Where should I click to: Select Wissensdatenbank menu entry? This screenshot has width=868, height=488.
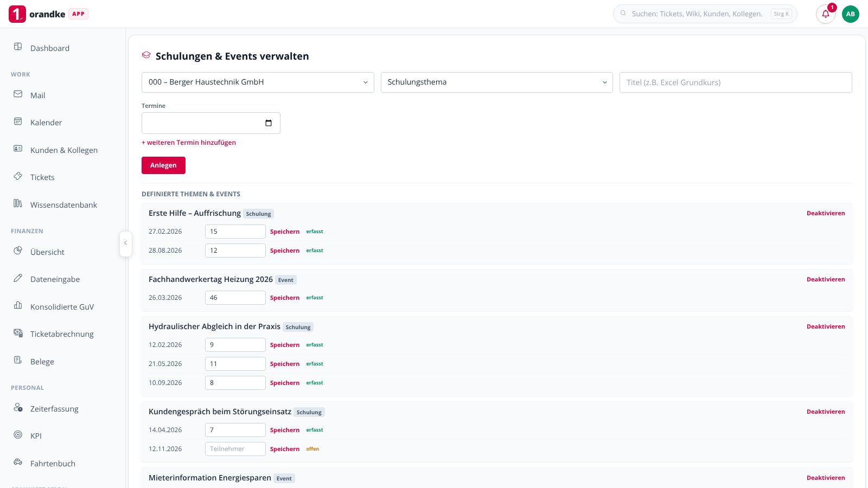(63, 205)
